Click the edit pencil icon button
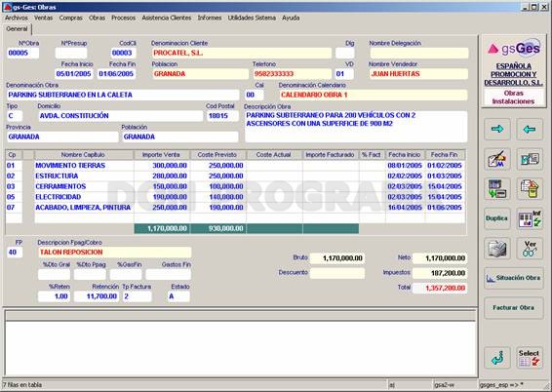The width and height of the screenshot is (552, 392). 496,159
